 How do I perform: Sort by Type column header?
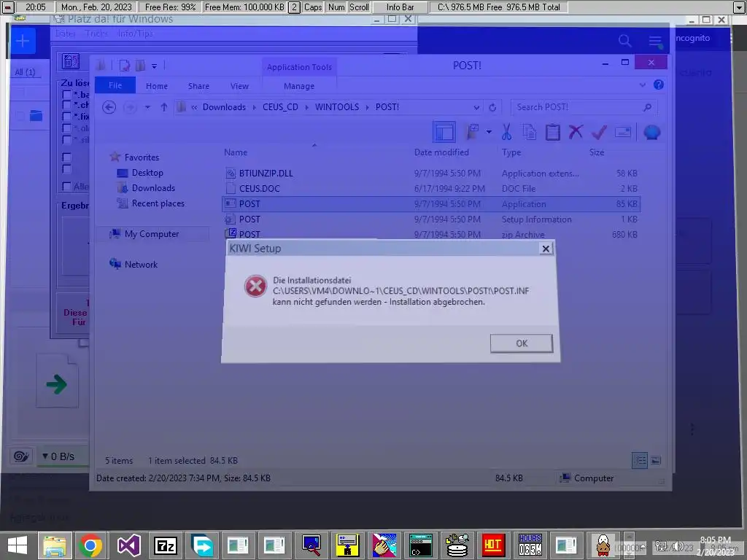tap(511, 152)
